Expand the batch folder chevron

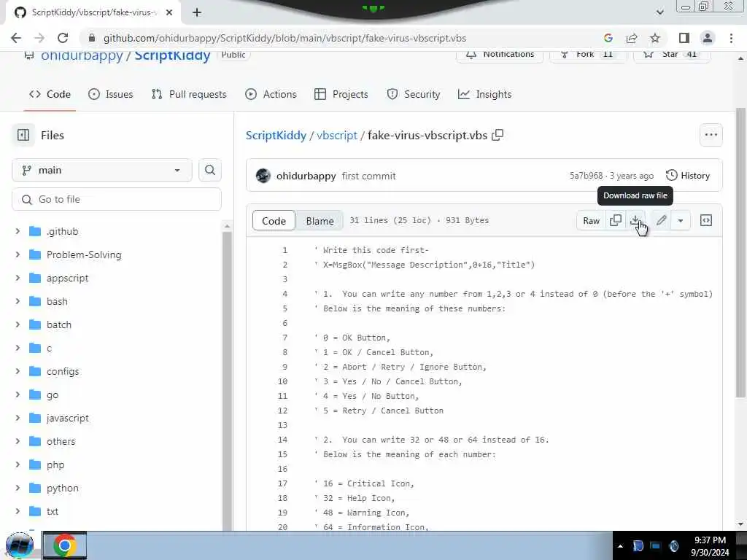18,324
